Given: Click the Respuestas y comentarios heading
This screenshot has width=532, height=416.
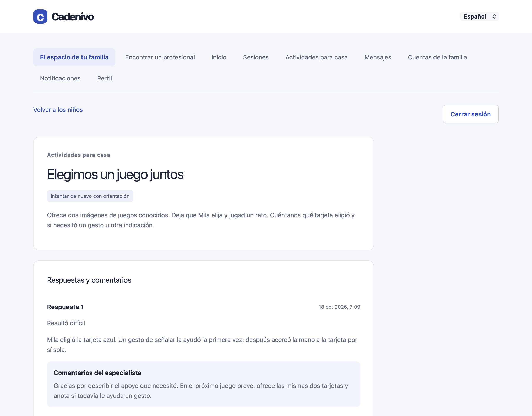Looking at the screenshot, I should point(89,280).
